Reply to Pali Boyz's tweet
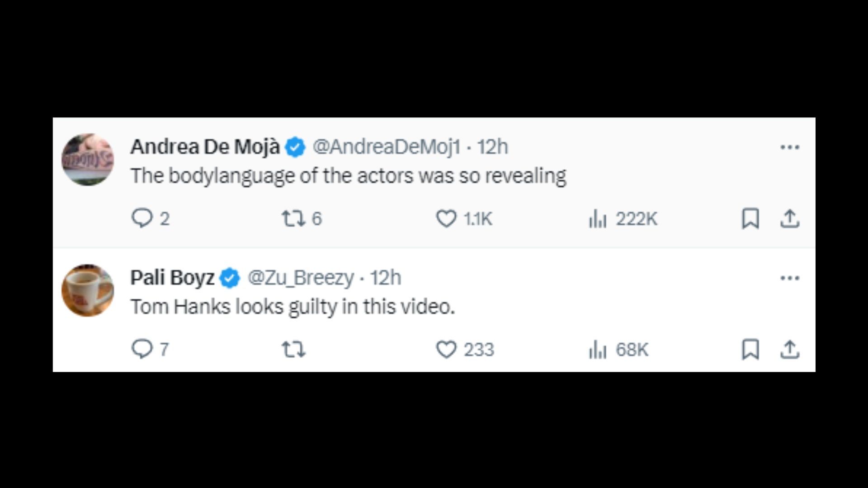This screenshot has height=488, width=868. [142, 349]
